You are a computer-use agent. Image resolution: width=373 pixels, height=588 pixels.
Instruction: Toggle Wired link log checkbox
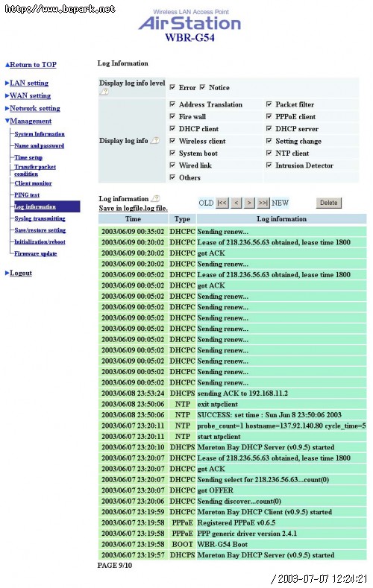pyautogui.click(x=172, y=165)
